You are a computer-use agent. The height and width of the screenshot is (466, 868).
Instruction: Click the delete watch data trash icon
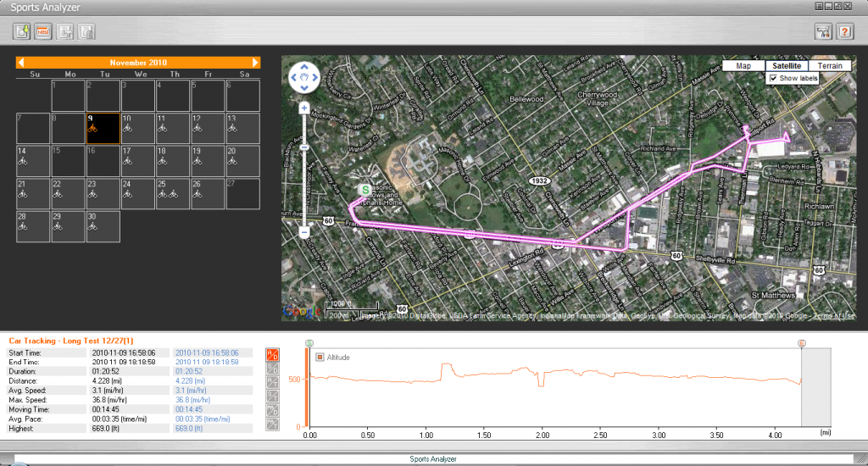pos(86,31)
